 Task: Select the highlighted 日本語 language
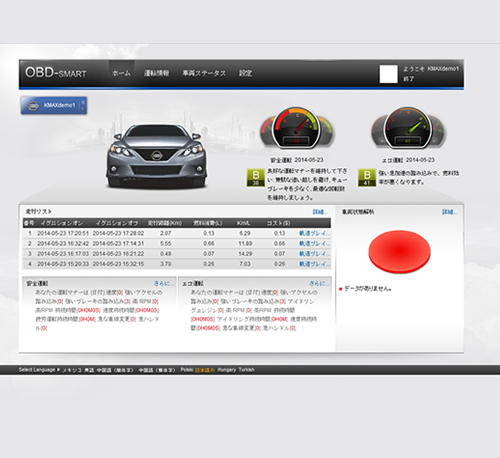pos(205,370)
